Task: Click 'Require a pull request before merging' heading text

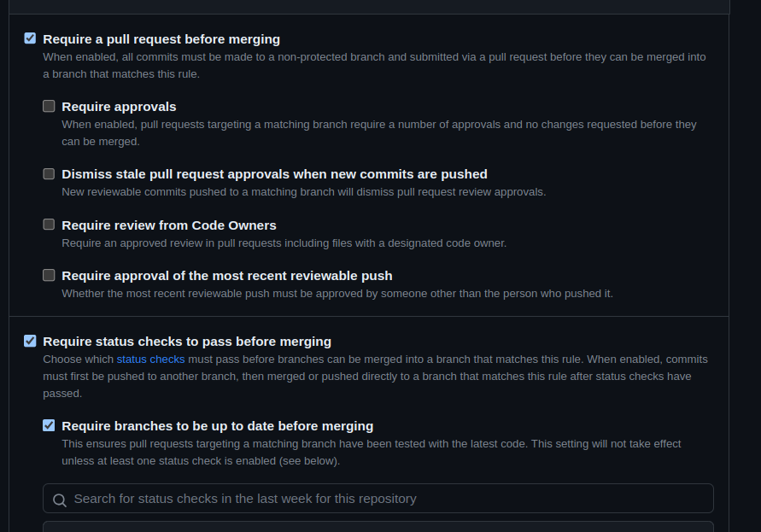Action: 161,39
